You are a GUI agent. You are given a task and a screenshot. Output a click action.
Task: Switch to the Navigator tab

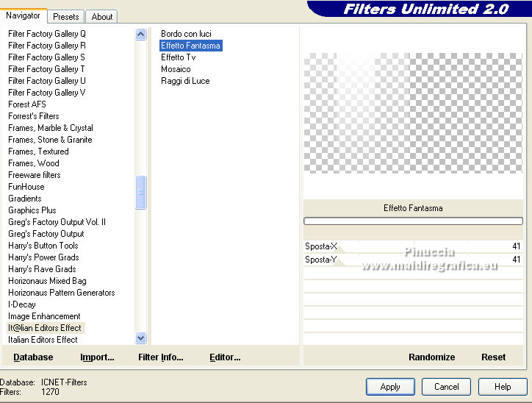click(x=23, y=15)
